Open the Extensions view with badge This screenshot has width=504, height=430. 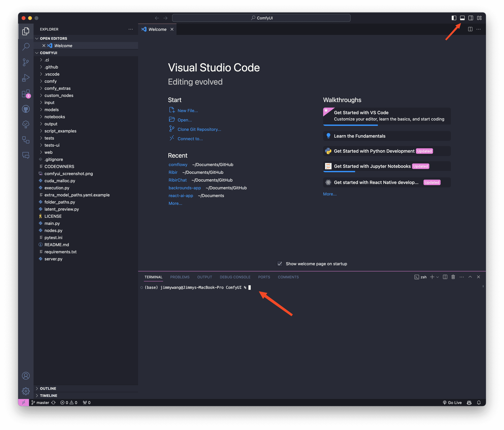coord(26,94)
